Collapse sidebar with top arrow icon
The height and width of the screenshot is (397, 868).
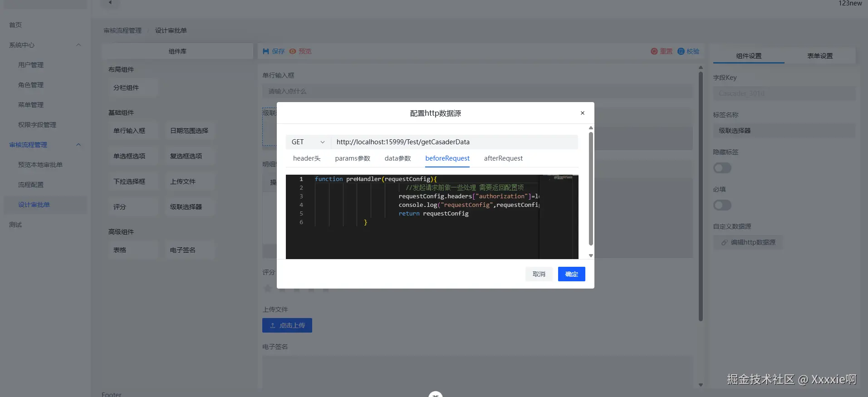(110, 3)
